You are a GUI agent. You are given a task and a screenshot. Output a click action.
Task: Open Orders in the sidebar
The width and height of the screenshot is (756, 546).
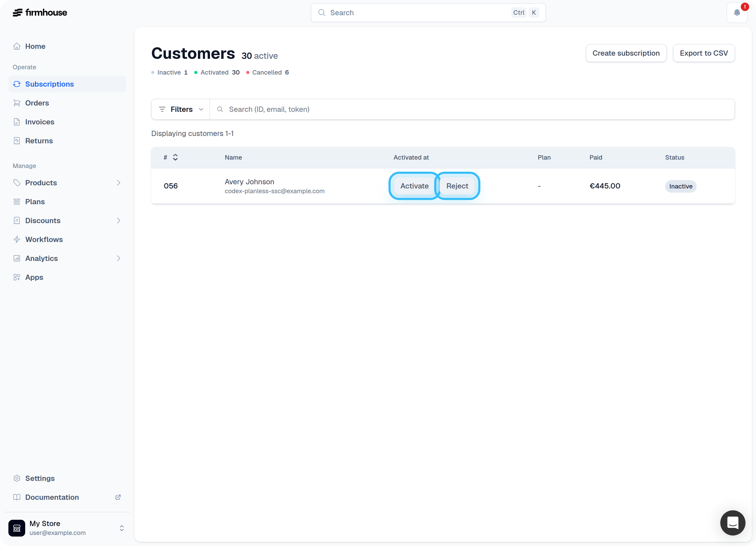click(x=67, y=103)
